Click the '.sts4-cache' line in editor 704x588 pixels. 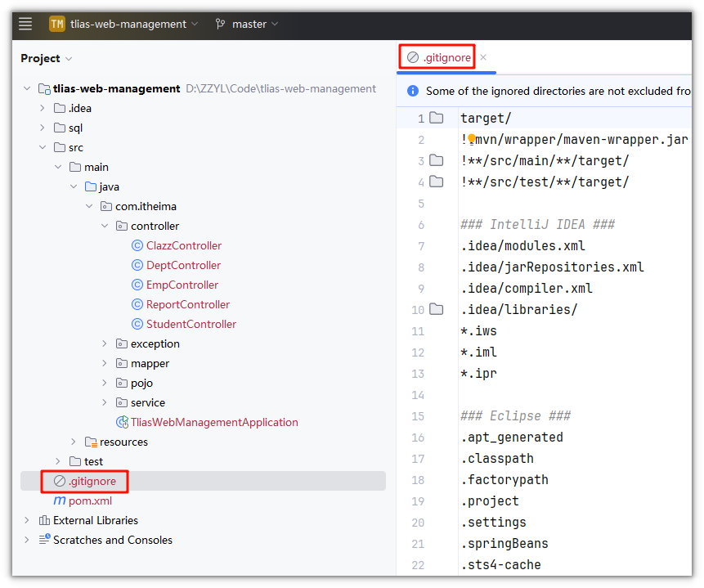click(501, 564)
